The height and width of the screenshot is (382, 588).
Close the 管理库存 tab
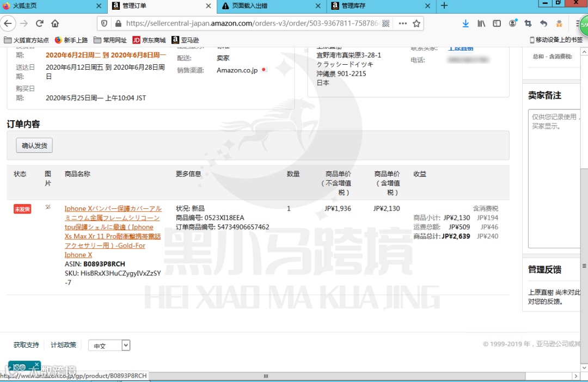coord(427,5)
